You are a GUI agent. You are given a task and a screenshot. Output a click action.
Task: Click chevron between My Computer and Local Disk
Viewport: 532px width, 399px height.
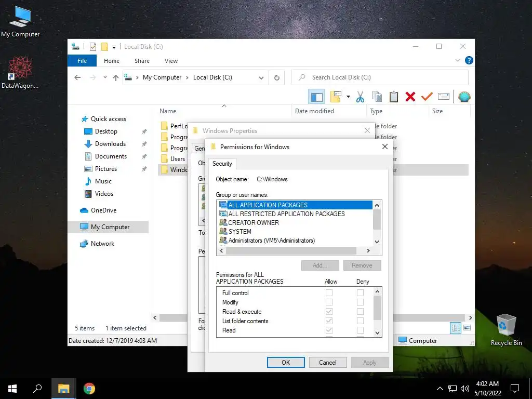pyautogui.click(x=187, y=78)
